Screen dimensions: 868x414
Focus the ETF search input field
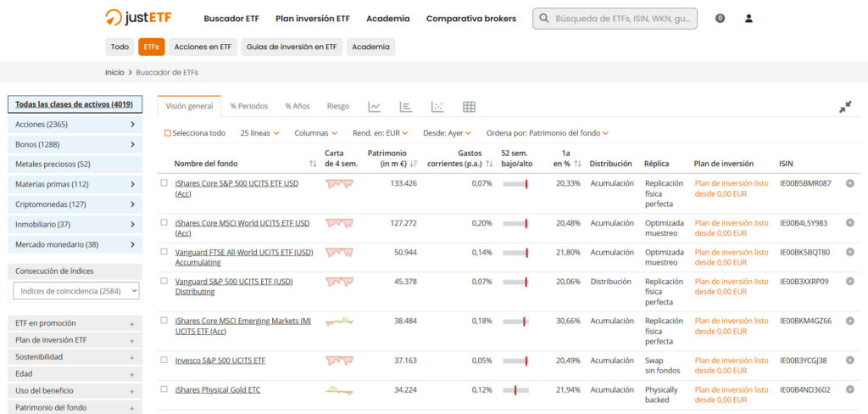(x=615, y=19)
